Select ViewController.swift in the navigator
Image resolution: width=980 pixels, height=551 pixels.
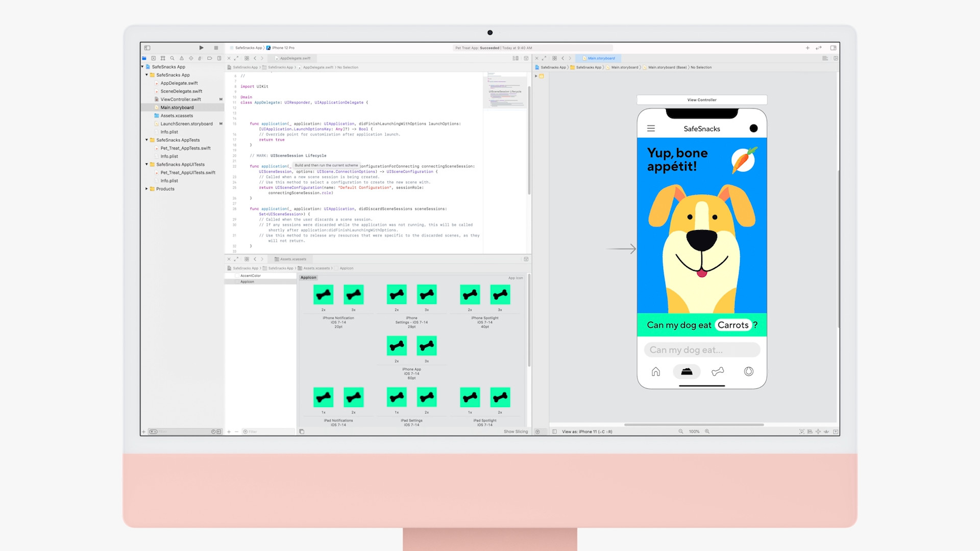coord(181,99)
